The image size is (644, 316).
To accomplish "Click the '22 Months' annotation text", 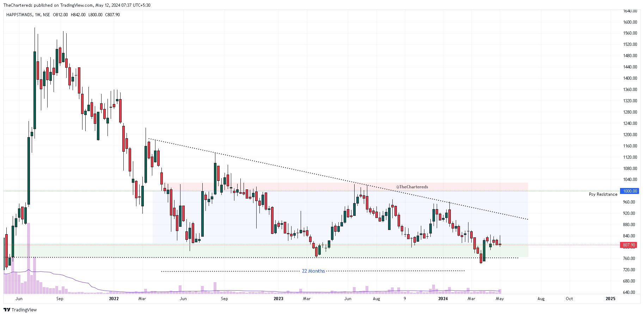I will (x=313, y=271).
